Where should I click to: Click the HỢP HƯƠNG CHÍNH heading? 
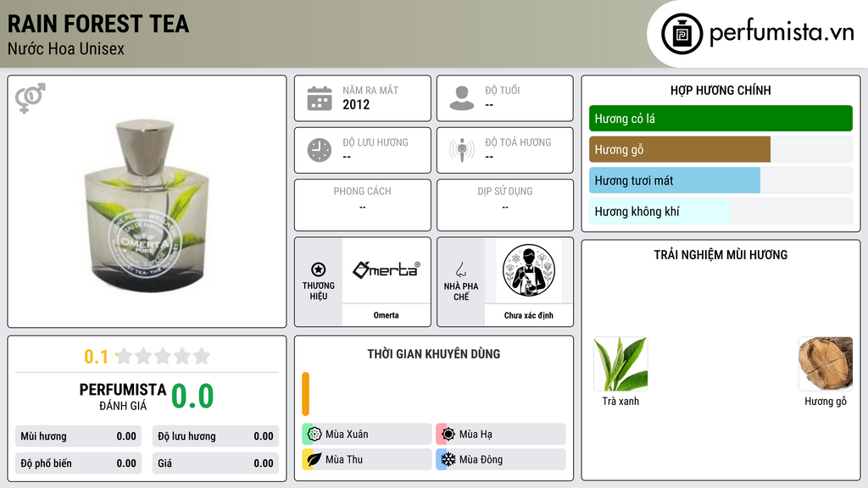click(721, 90)
